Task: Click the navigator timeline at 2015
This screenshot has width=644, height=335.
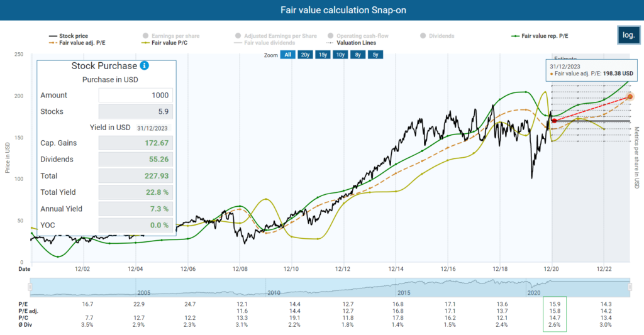Action: 404,293
